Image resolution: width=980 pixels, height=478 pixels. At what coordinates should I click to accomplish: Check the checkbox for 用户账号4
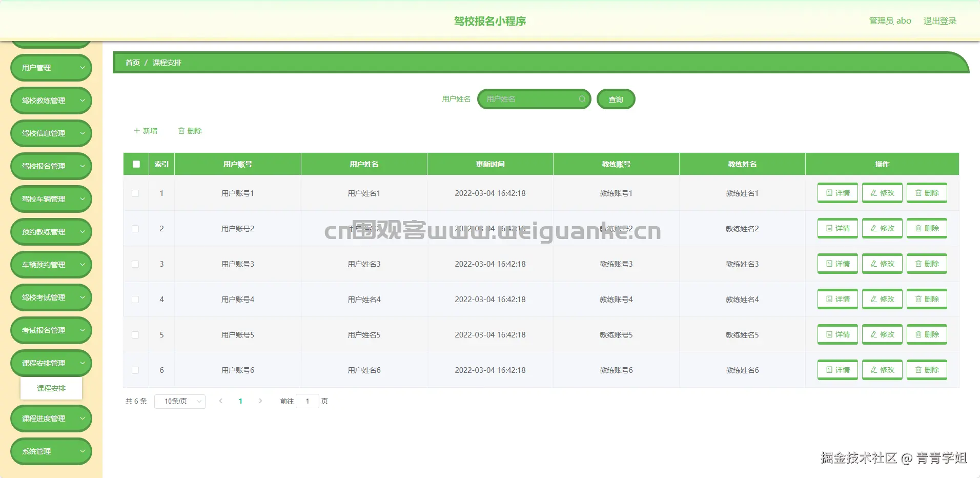click(135, 299)
